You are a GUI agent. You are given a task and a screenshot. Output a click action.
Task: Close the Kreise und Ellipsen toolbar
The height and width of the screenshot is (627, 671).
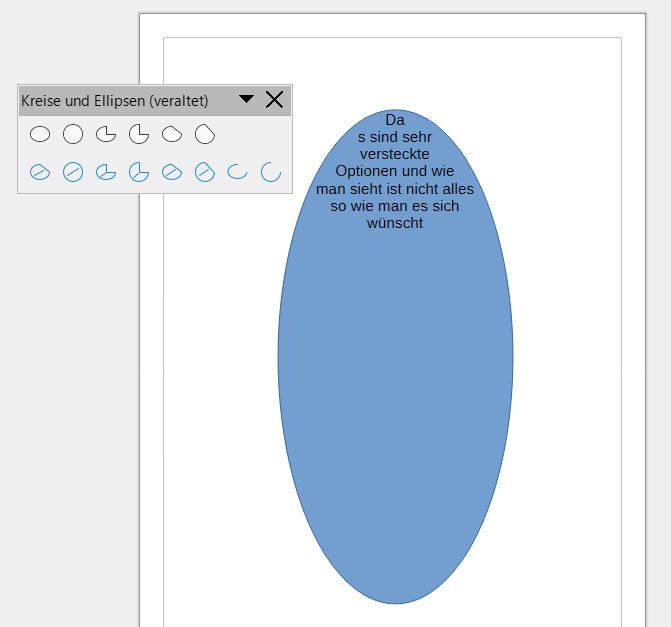(274, 99)
